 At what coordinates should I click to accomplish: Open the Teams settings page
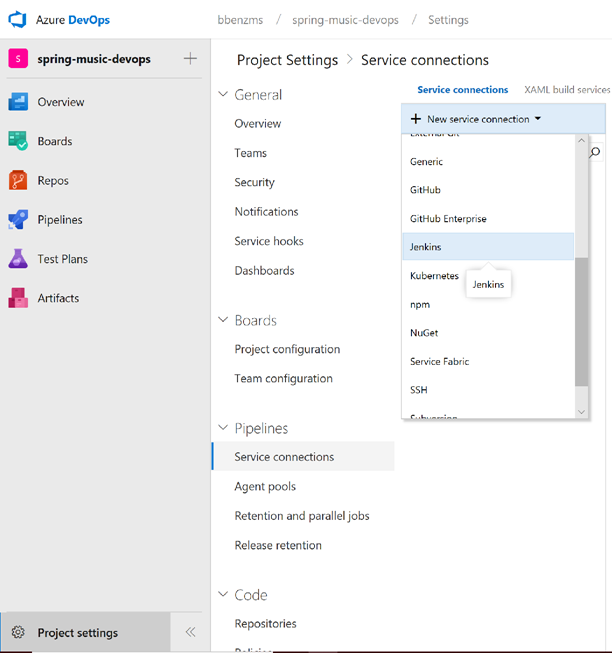251,153
